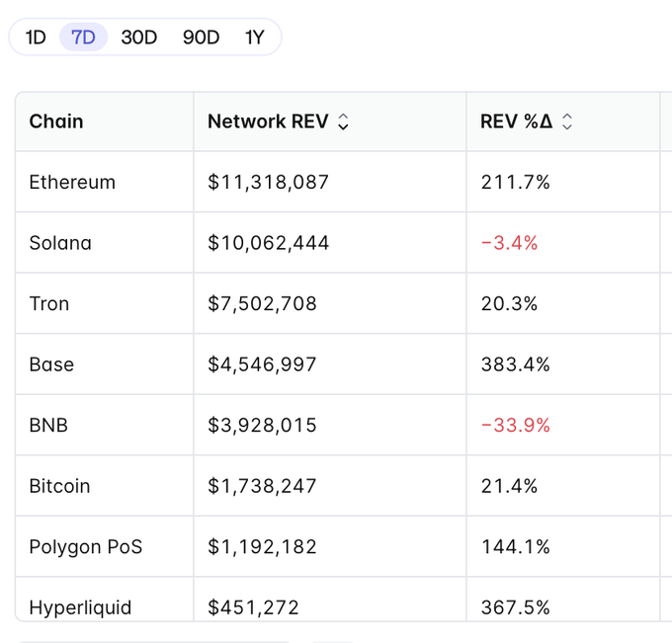The width and height of the screenshot is (672, 643).
Task: Click the Network REV column header
Action: click(x=267, y=121)
